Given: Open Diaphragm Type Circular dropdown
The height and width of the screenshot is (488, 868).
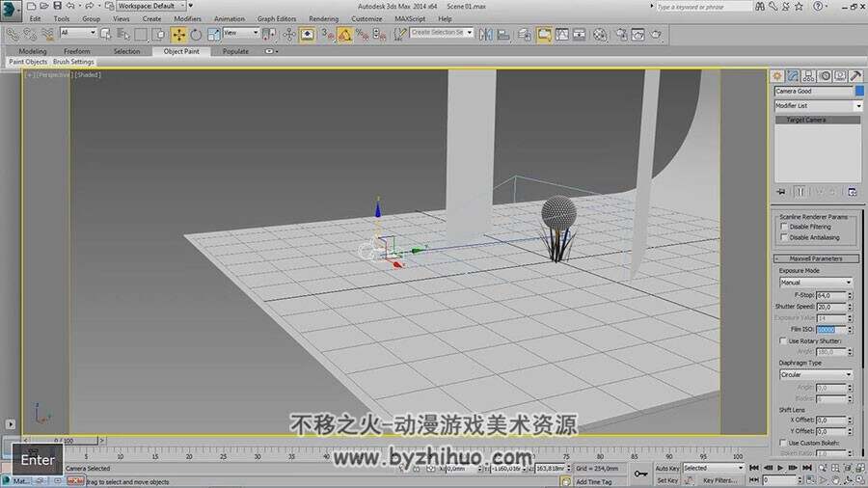Looking at the screenshot, I should pyautogui.click(x=815, y=374).
